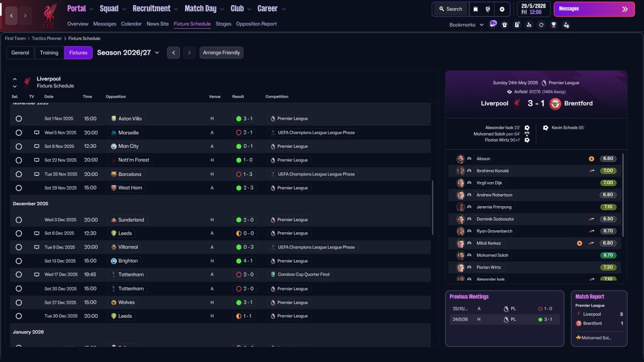
Task: Expand the Career menu dropdown arrow
Action: (x=284, y=9)
